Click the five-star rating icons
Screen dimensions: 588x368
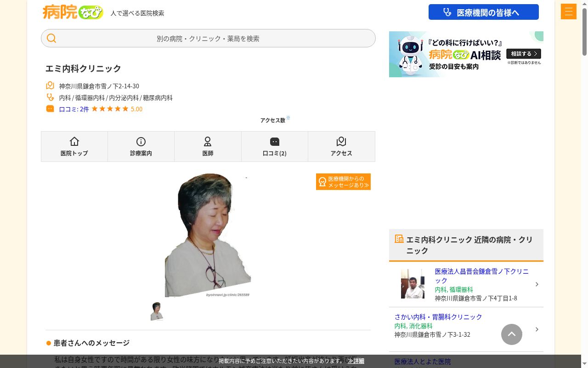(110, 109)
